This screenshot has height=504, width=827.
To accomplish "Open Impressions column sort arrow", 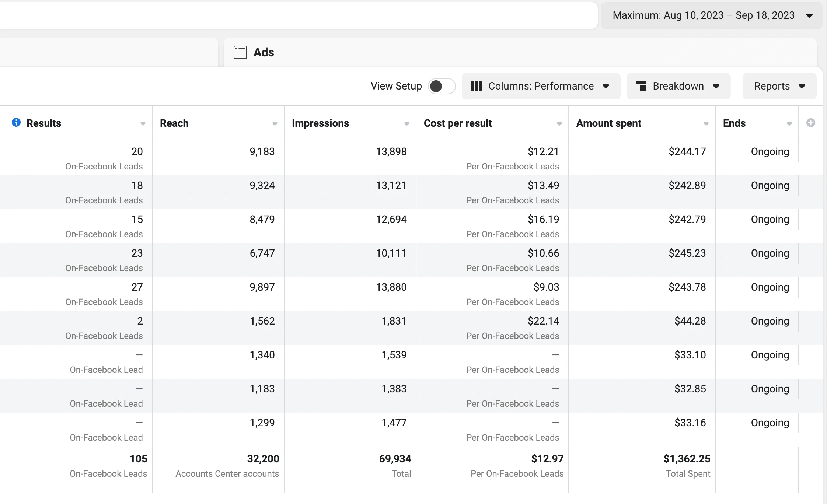I will [x=407, y=124].
